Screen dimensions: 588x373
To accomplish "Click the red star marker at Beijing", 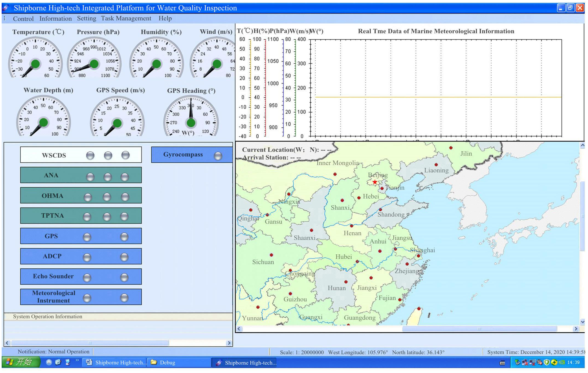I will click(x=375, y=182).
